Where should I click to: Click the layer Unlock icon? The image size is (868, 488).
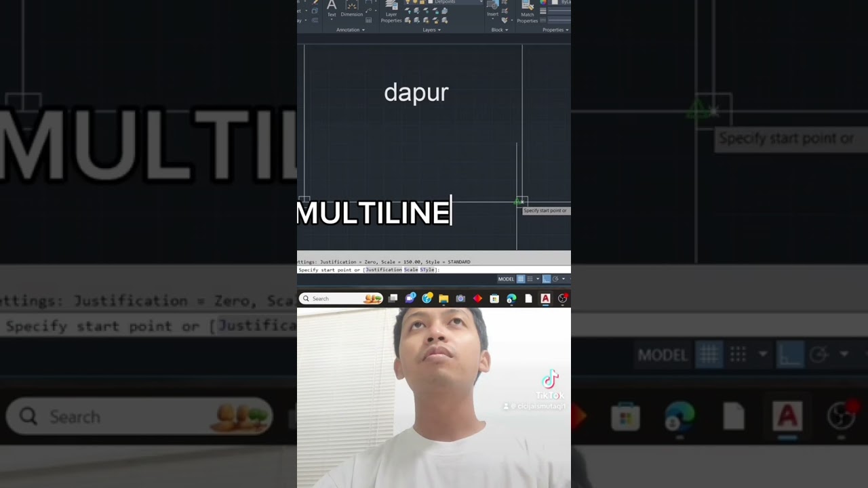(435, 20)
